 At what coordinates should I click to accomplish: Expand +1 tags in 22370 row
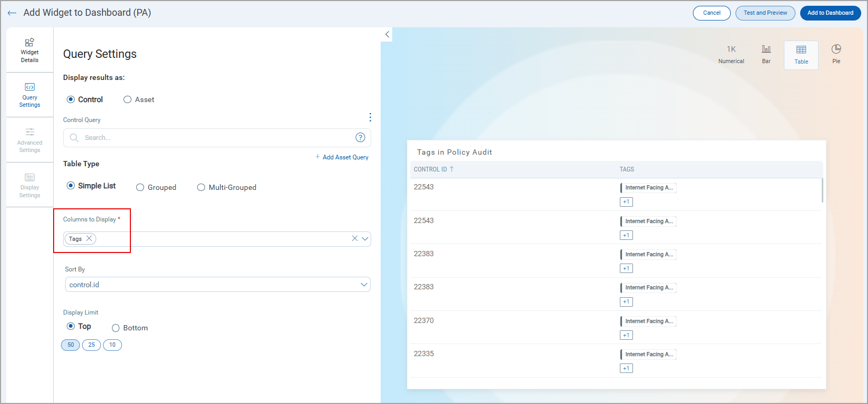pos(626,335)
